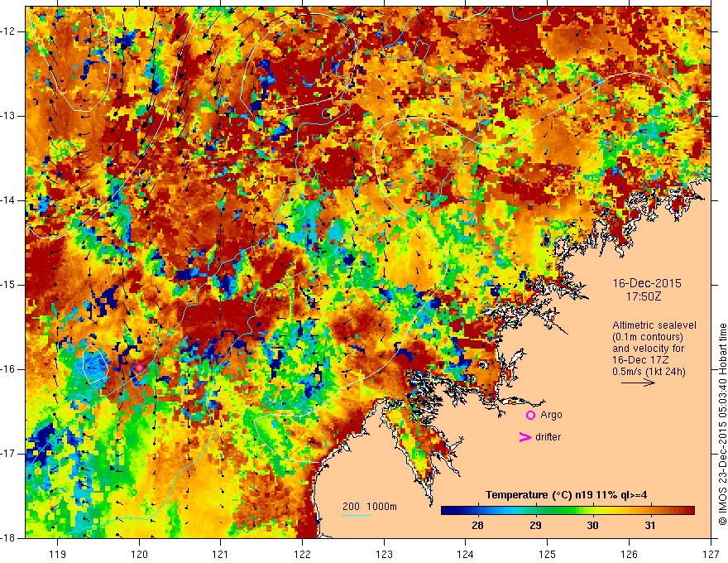Click the color bar label '30'
The image size is (728, 563).
(592, 526)
